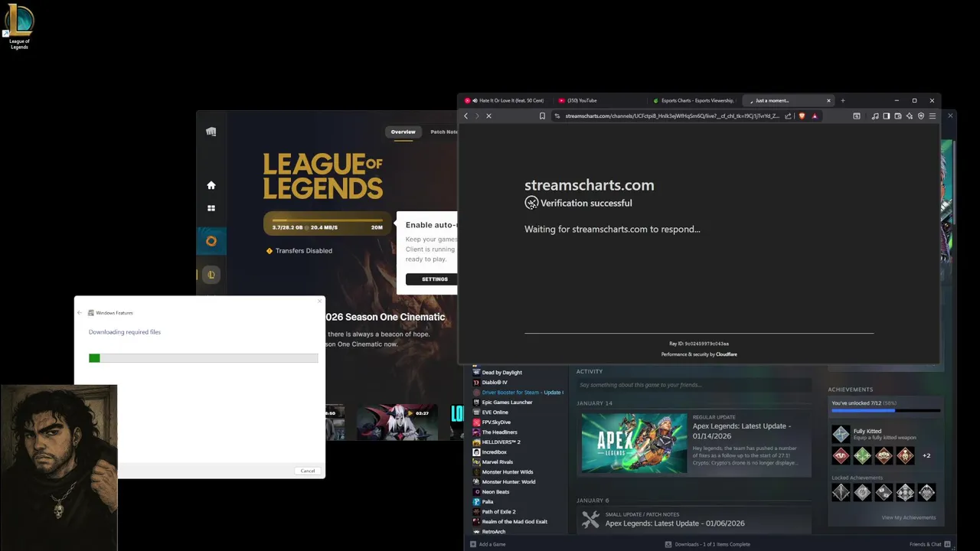This screenshot has height=551, width=980.
Task: Open the Patch Notes tab in Riot Client
Action: (x=443, y=132)
